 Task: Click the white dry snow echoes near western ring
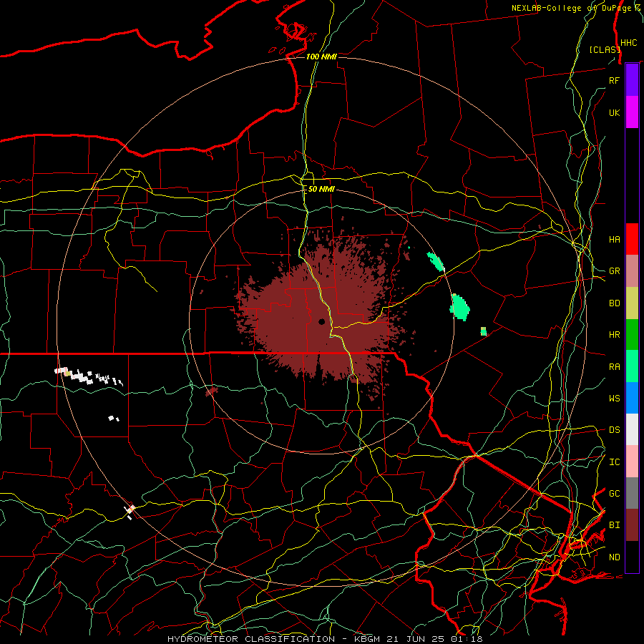[88, 376]
